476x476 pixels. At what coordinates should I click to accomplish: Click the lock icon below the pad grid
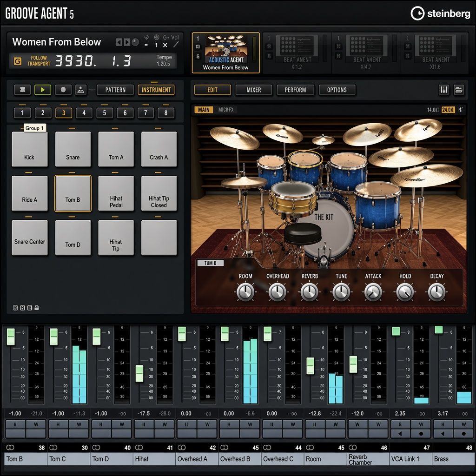pos(37,308)
